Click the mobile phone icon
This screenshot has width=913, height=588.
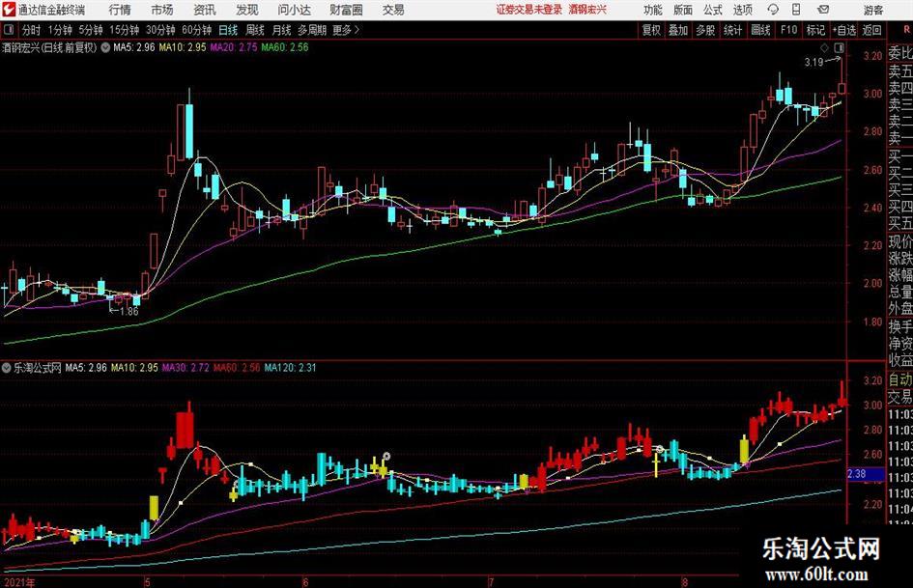(796, 10)
